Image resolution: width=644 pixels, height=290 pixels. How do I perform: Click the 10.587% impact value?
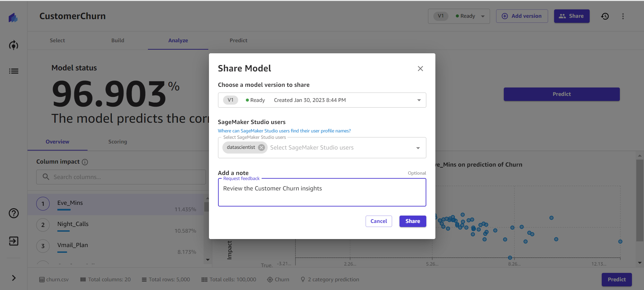[185, 231]
